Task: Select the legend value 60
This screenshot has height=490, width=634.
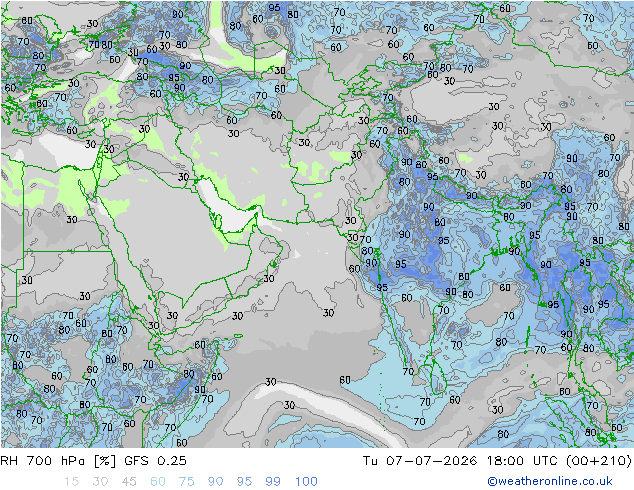Action: coord(158,481)
